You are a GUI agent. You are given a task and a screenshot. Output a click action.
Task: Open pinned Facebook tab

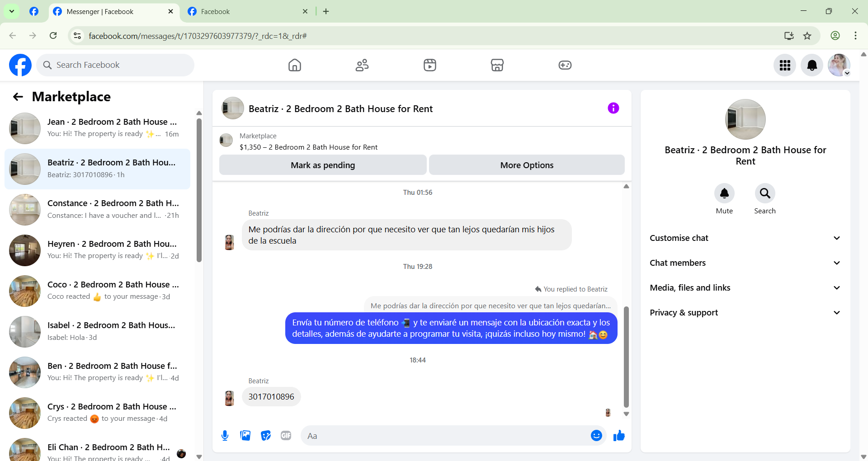point(34,12)
